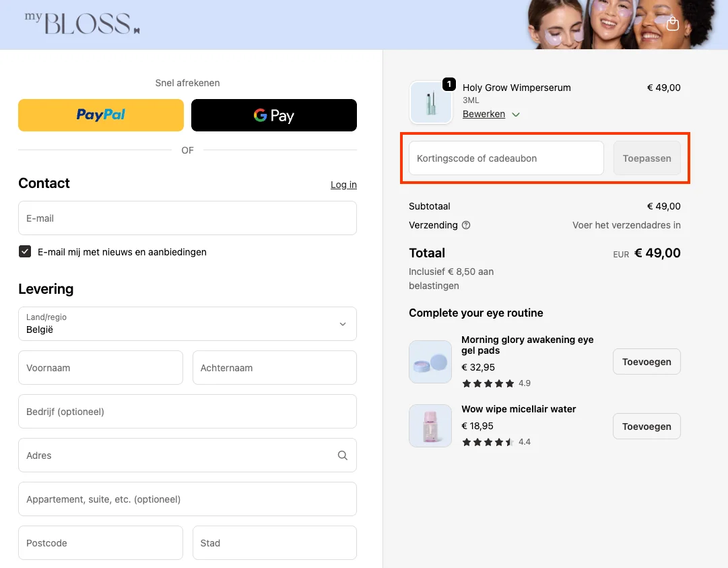
Task: Click the Kortingscode of cadeaubon field
Action: coord(506,158)
